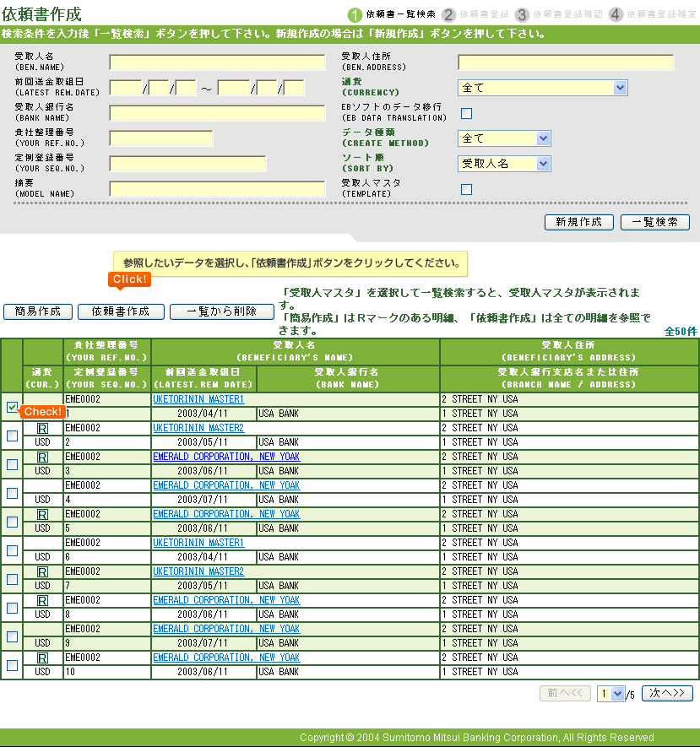Focus the 受取人住所 (BEN. ADDRESS) input field
The height and width of the screenshot is (747, 700).
pyautogui.click(x=566, y=62)
